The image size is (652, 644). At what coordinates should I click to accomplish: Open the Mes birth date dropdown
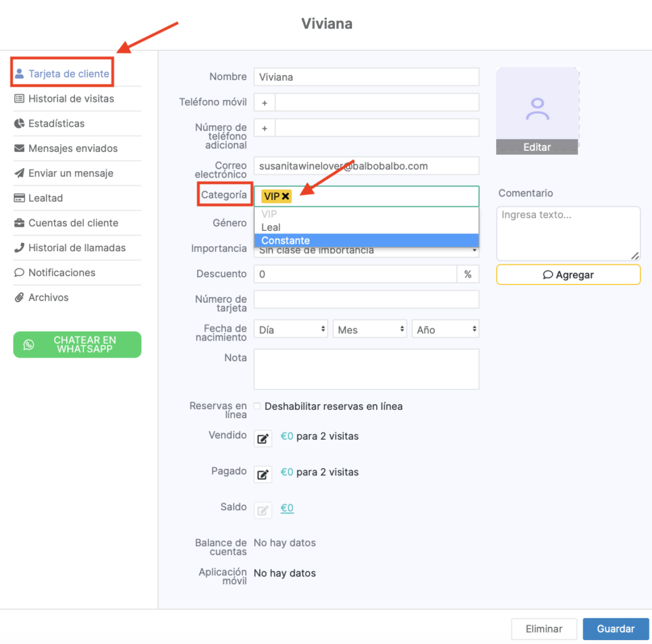click(370, 330)
